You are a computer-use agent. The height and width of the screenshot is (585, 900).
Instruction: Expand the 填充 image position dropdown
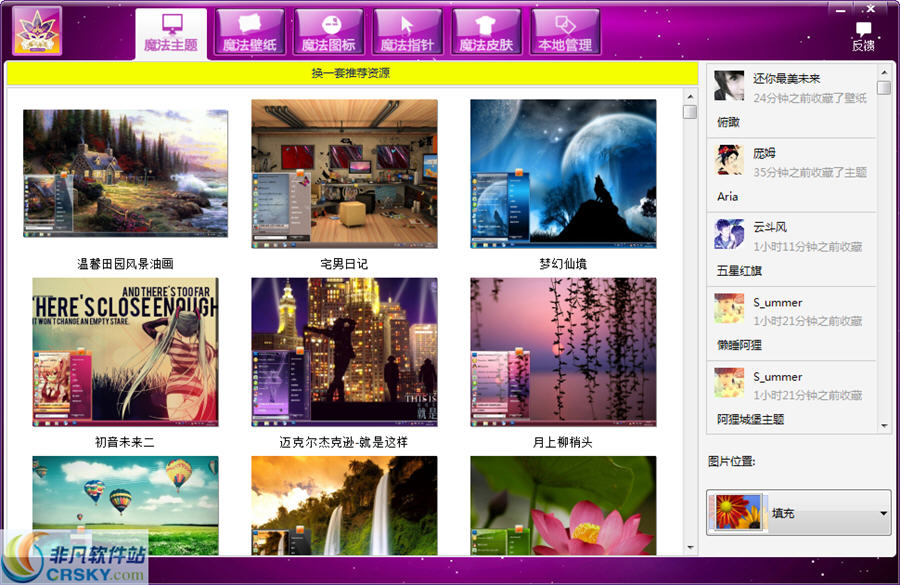[x=882, y=513]
